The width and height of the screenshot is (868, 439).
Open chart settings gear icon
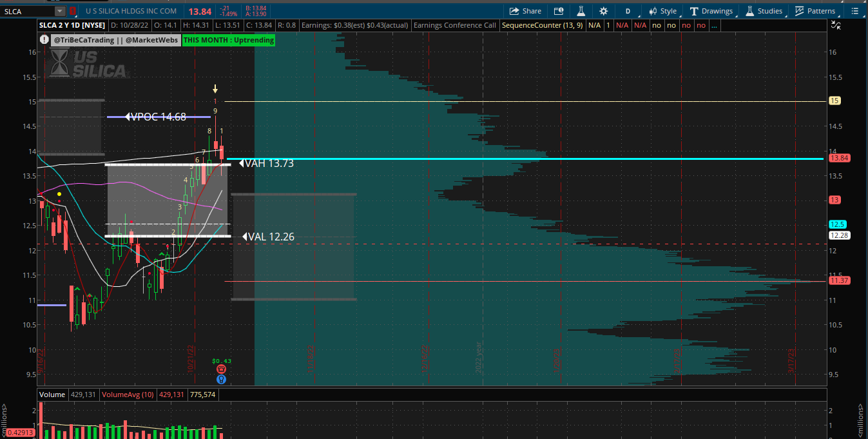pyautogui.click(x=603, y=11)
